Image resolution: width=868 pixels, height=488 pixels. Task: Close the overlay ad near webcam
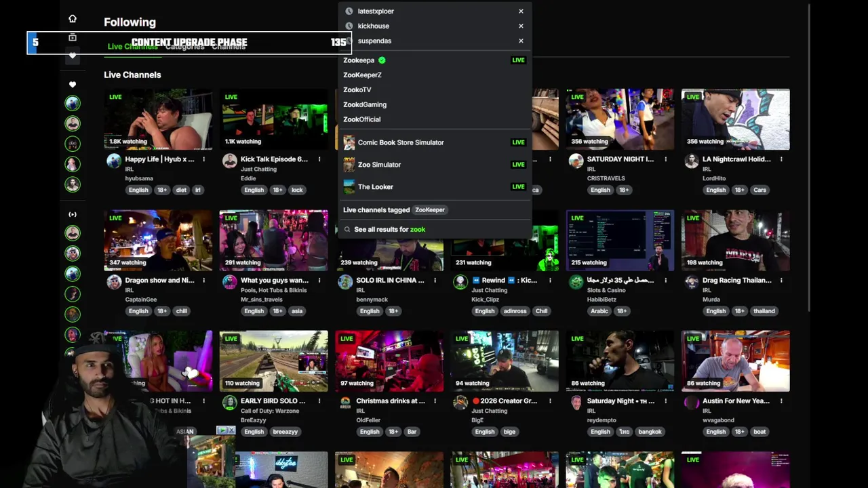[x=231, y=430]
